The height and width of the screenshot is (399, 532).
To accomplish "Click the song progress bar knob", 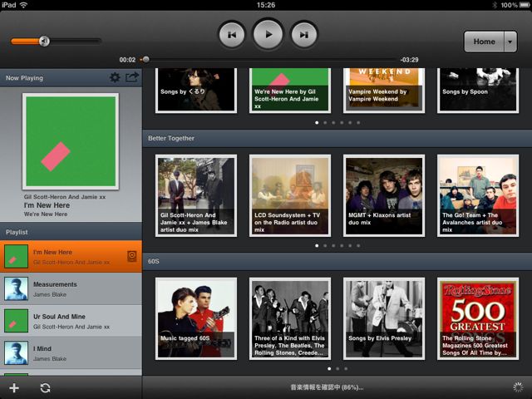I will click(x=145, y=60).
